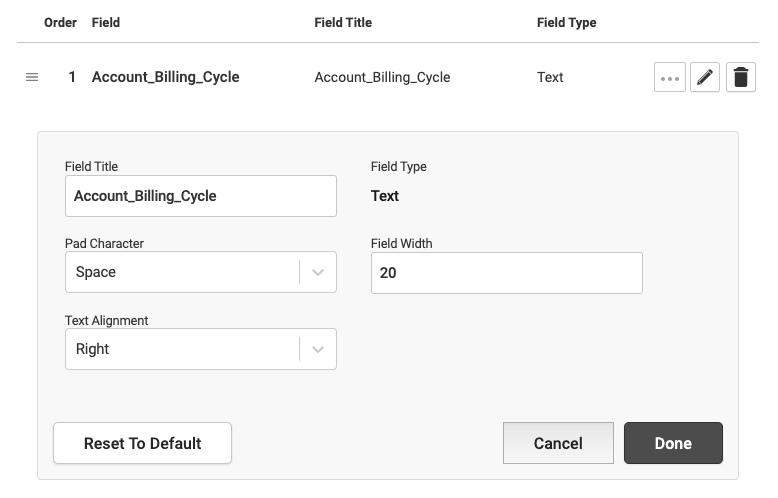Screen dimensions: 778x498
Task: Click the Done button
Action: [x=673, y=443]
